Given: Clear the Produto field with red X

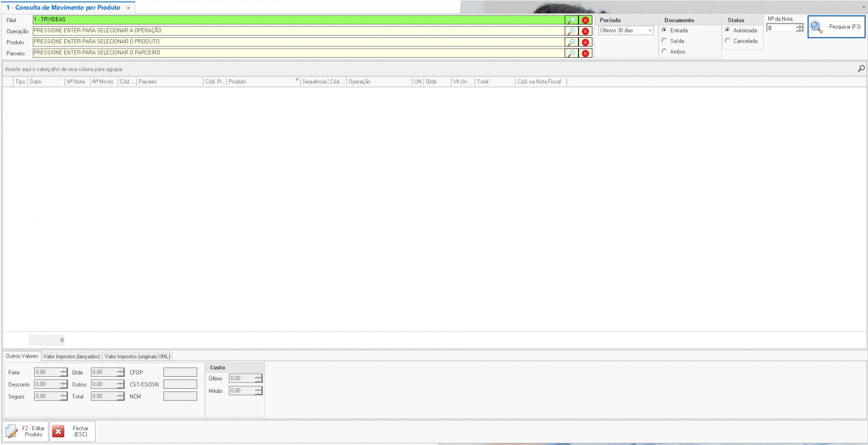Looking at the screenshot, I should pyautogui.click(x=585, y=42).
